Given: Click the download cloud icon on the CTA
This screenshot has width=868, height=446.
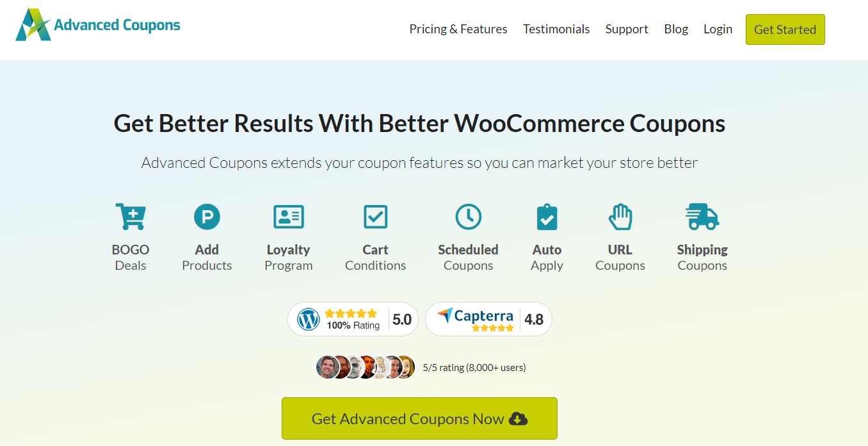Looking at the screenshot, I should [x=517, y=418].
